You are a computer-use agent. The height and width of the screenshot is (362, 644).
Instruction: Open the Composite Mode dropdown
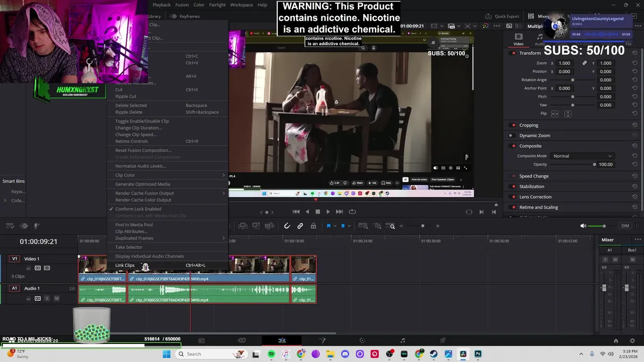coord(582,156)
